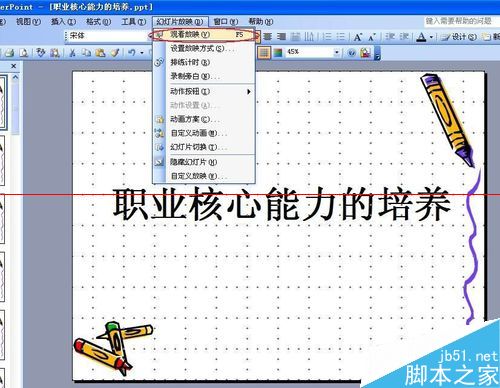Click the Cut scissors icon
The height and width of the screenshot is (388, 500).
[x=72, y=52]
